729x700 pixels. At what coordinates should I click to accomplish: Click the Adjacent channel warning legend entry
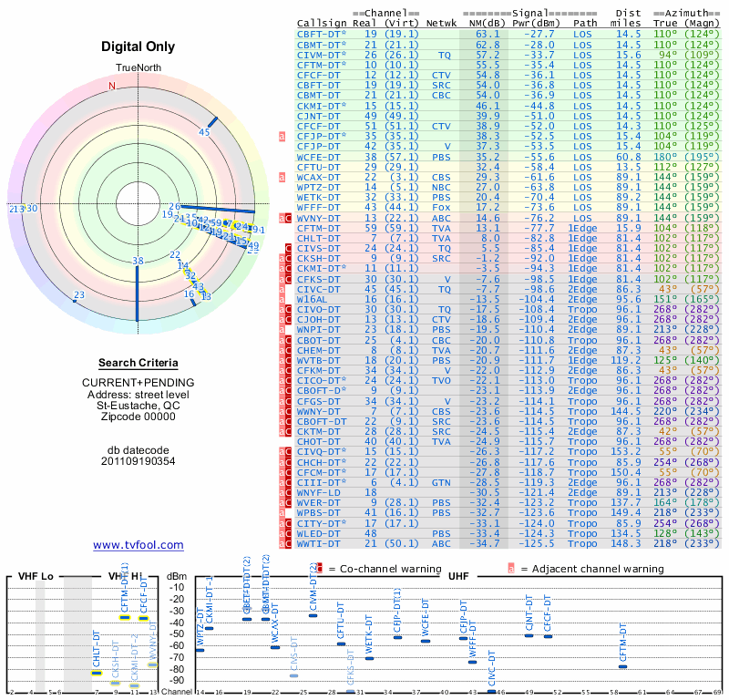click(586, 569)
